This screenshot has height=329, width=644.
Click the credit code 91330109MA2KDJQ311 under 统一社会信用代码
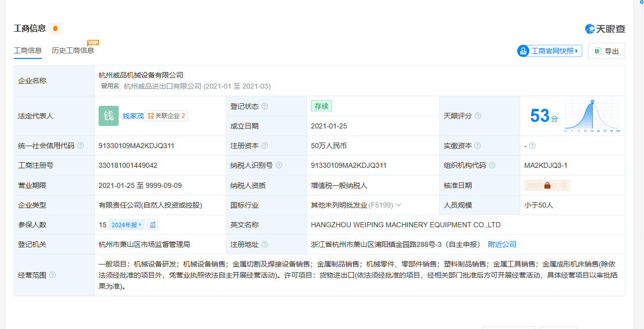click(x=136, y=146)
